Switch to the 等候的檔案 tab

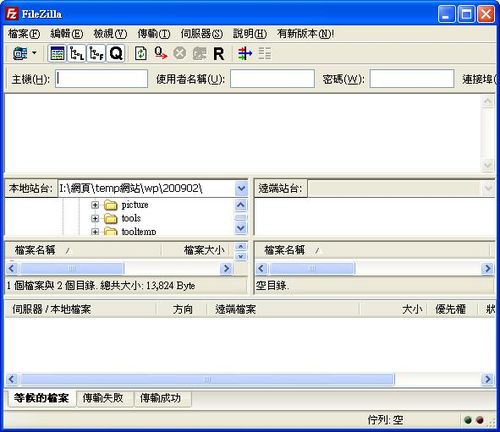coord(41,398)
